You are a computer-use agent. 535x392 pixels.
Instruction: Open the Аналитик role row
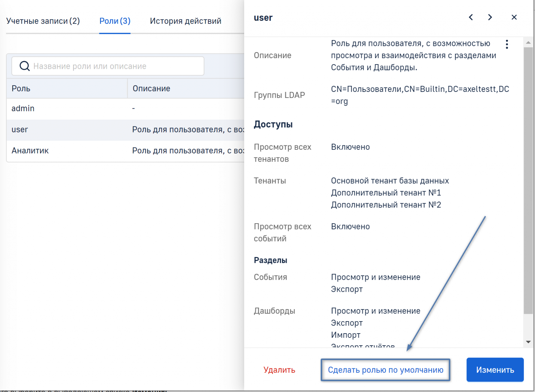(x=67, y=151)
